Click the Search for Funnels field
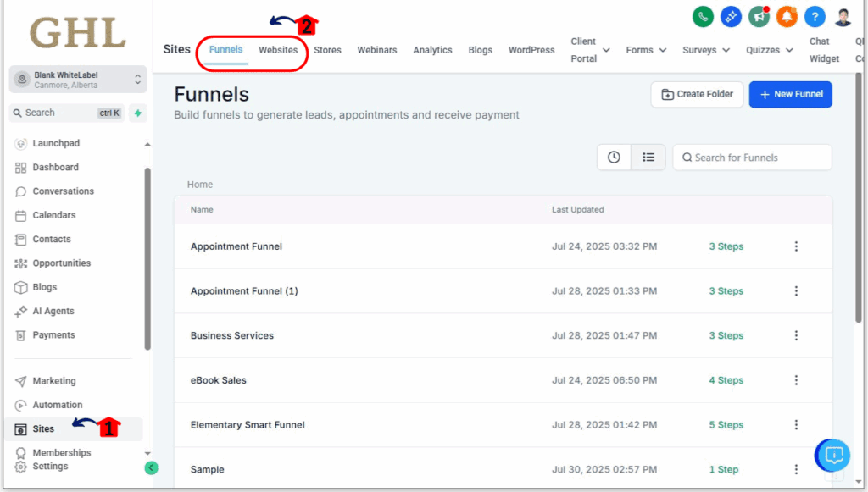This screenshot has width=868, height=492. (753, 158)
